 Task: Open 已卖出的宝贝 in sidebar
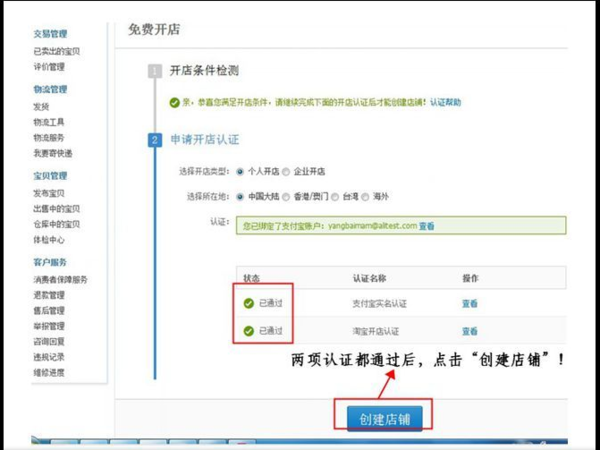click(57, 51)
